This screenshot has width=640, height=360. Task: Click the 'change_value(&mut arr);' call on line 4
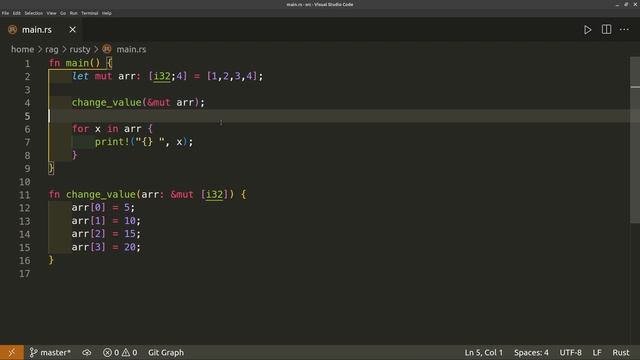point(138,102)
